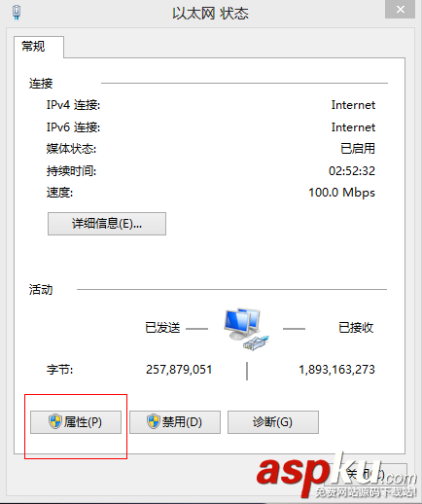
Task: Click the shield icon on 属性 button
Action: click(x=55, y=421)
